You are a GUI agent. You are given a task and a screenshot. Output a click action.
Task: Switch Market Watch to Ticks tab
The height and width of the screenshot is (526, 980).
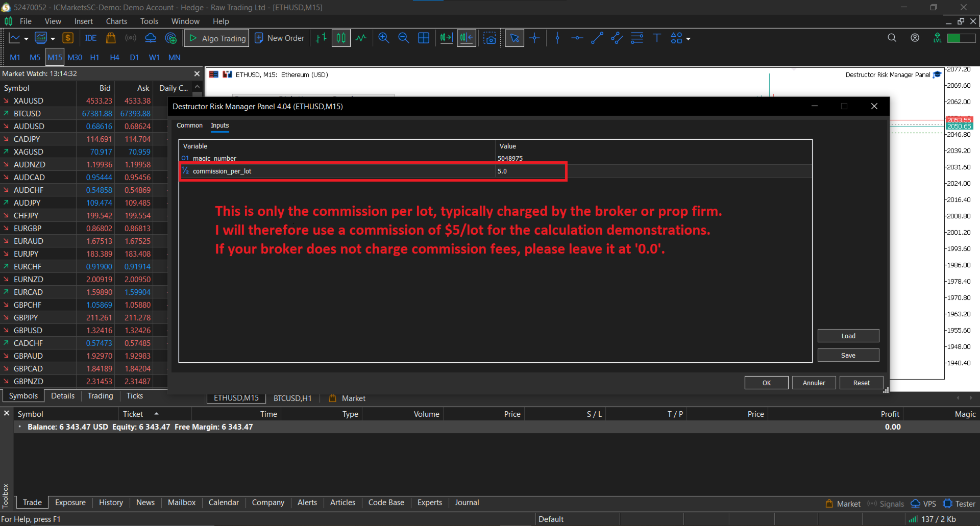click(x=135, y=396)
